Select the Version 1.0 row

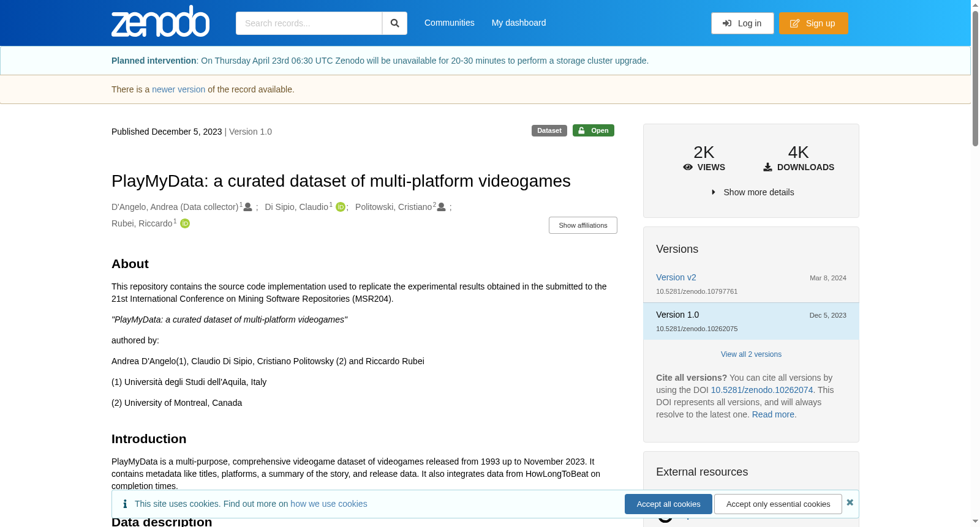point(751,321)
